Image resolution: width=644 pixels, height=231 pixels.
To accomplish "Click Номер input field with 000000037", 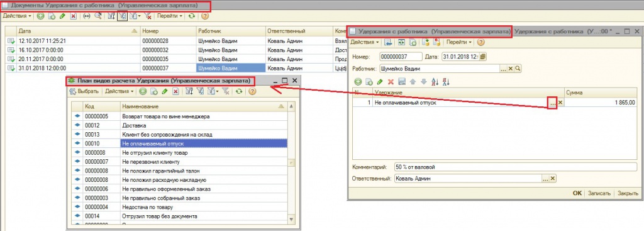I will (401, 57).
